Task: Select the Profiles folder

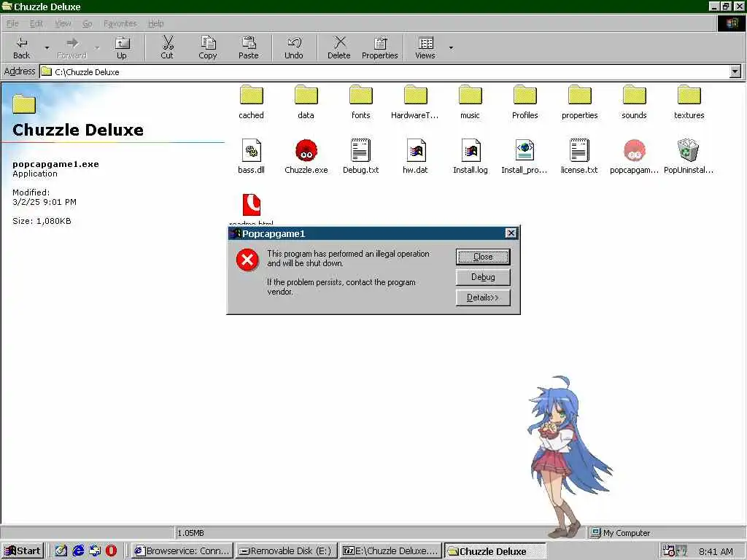Action: point(525,102)
